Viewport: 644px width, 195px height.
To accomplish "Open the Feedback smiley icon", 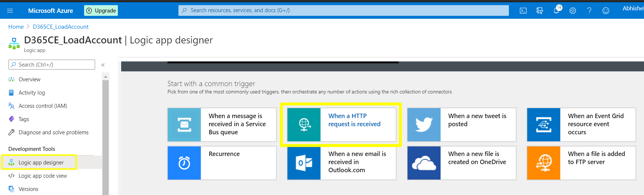I will click(606, 11).
